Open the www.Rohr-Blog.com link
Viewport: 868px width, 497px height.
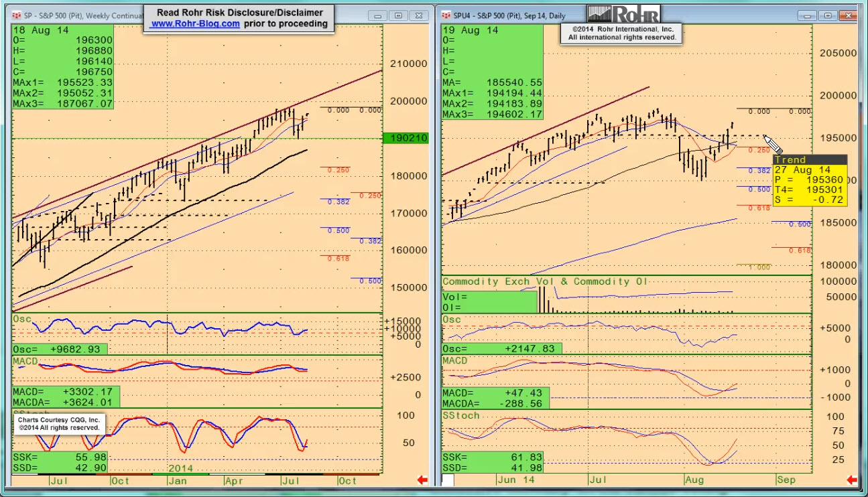point(195,23)
